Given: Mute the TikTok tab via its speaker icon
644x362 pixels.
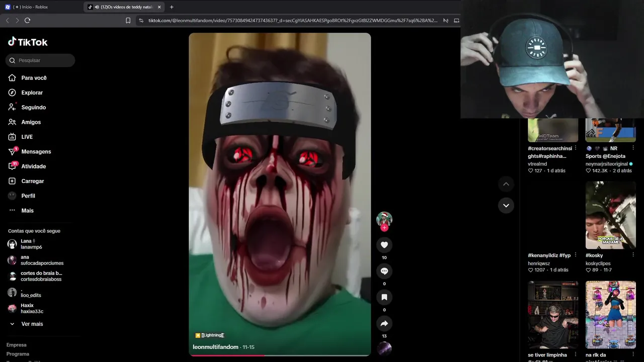Looking at the screenshot, I should (97, 7).
